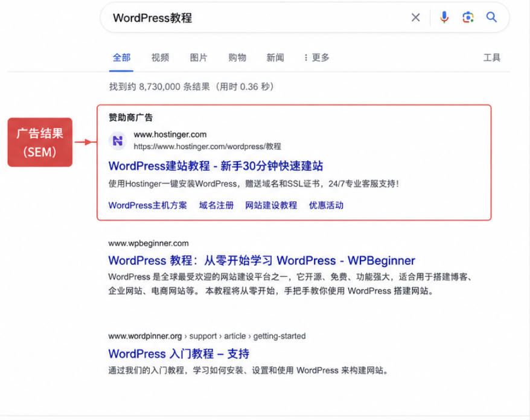Click the www.wpbeginner.com domain text
Viewport: 530px width, 420px height.
point(148,243)
